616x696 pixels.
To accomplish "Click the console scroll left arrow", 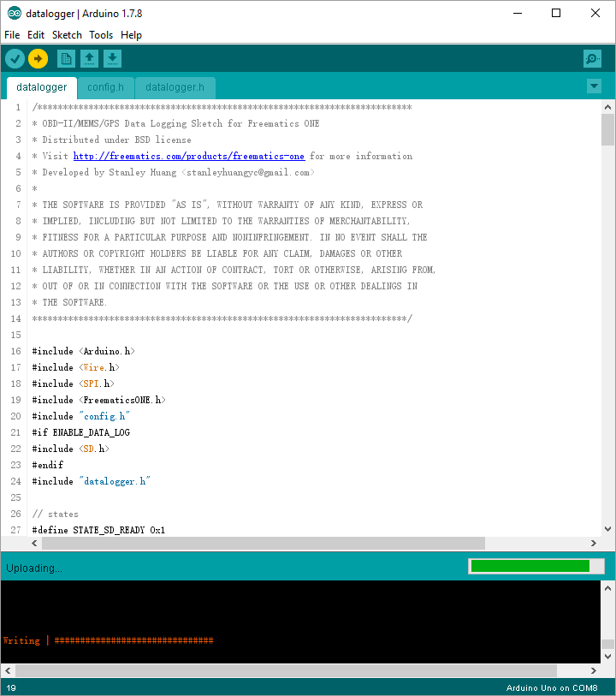I will (x=8, y=670).
